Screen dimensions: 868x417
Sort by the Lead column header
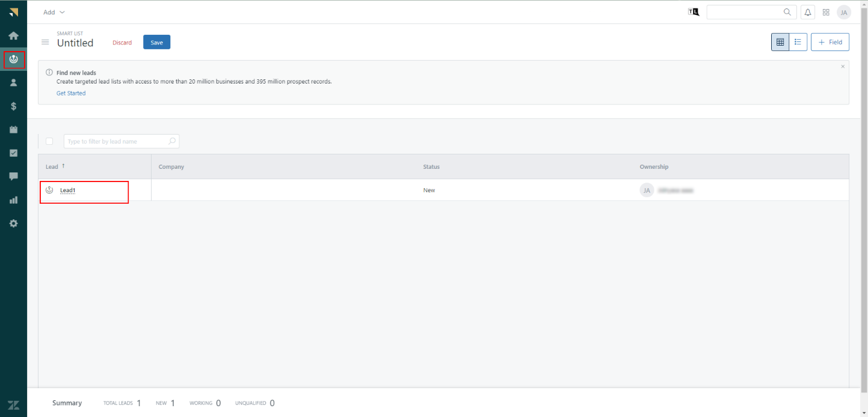coord(52,166)
